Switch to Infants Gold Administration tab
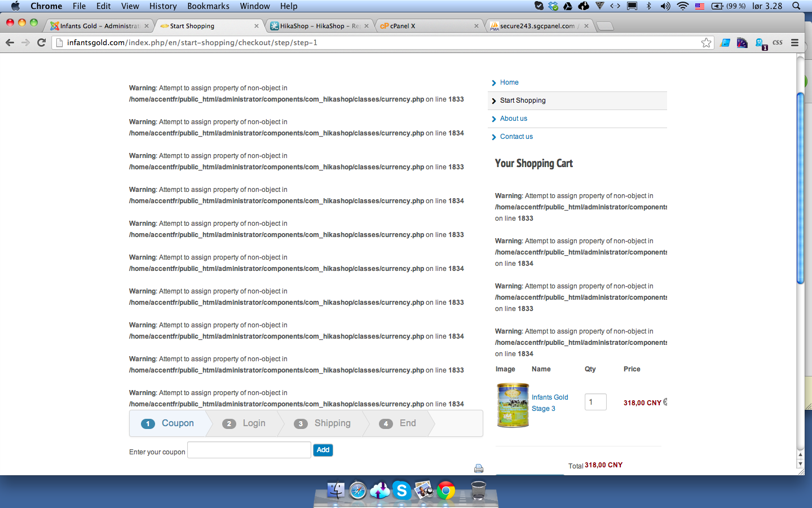 (99, 26)
